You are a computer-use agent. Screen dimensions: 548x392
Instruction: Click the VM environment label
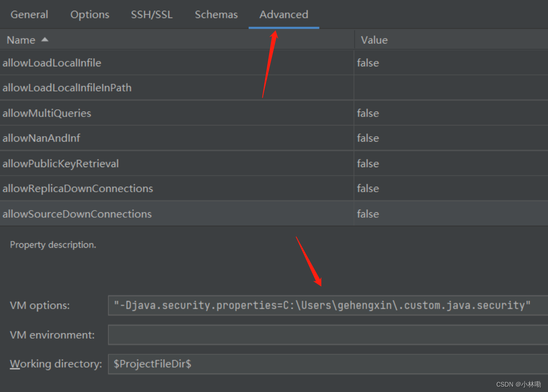coord(52,335)
